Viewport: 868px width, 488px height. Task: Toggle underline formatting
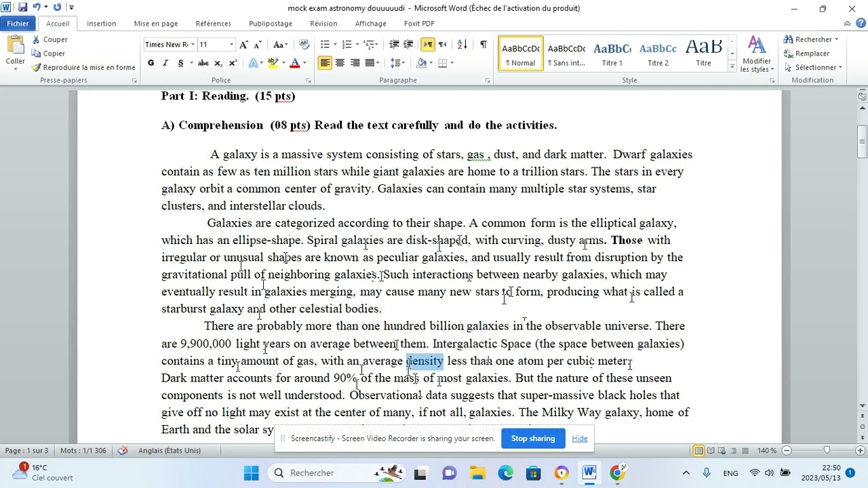pyautogui.click(x=180, y=63)
